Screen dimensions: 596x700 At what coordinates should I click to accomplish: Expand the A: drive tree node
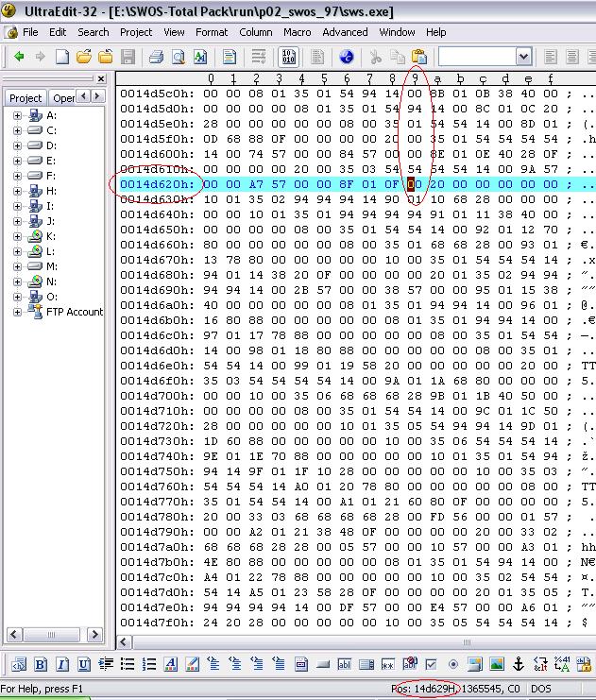point(18,115)
